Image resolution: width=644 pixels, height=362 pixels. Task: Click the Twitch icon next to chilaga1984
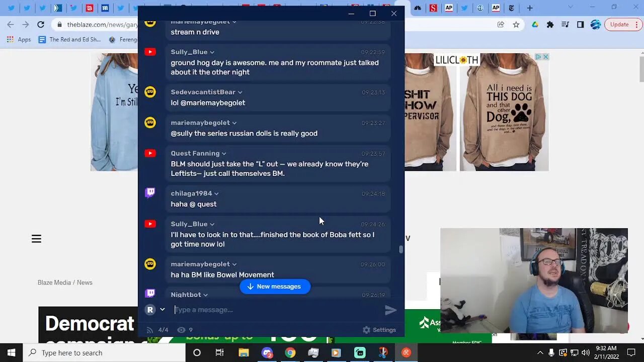150,193
